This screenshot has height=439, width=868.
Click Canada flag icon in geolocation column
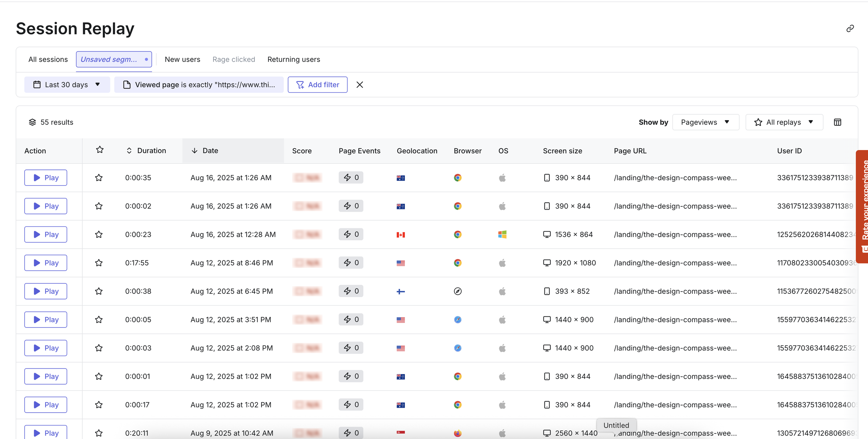(x=401, y=235)
